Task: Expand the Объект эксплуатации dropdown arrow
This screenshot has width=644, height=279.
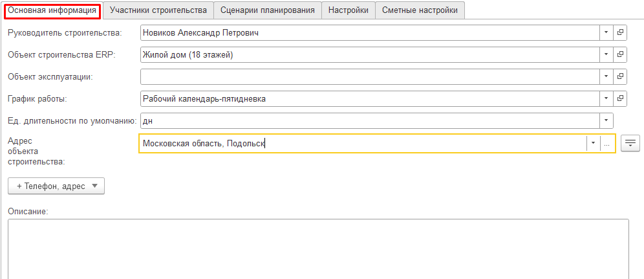Action: pos(606,76)
